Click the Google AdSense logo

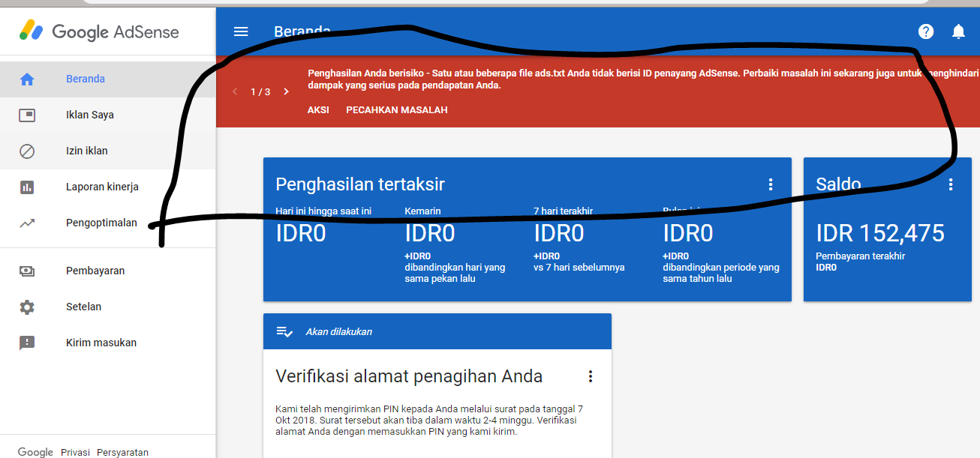[x=100, y=31]
